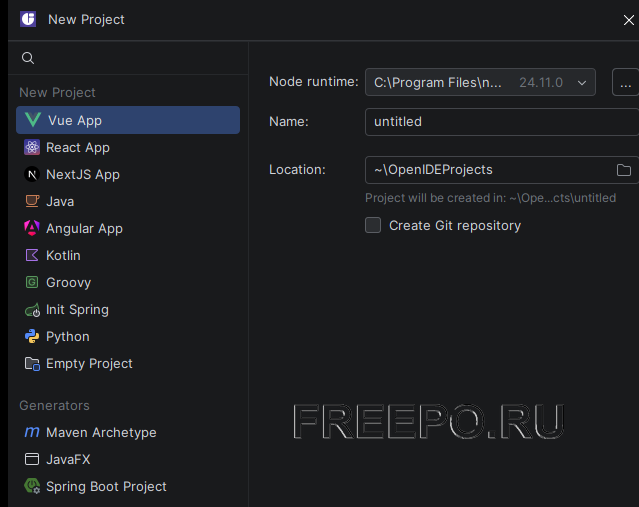Select Spring Boot Project generator label
This screenshot has width=639, height=507.
pyautogui.click(x=106, y=486)
